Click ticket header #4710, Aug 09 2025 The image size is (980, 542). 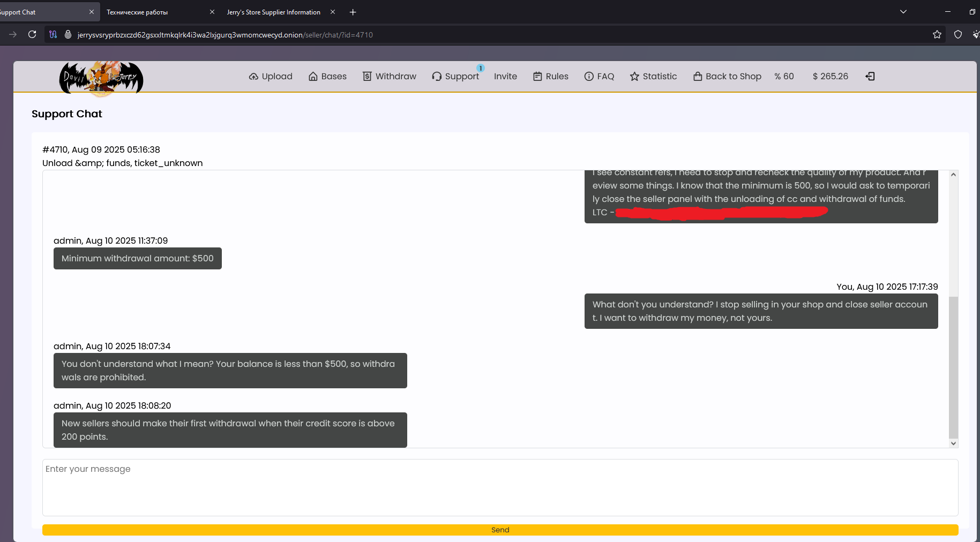(x=101, y=149)
